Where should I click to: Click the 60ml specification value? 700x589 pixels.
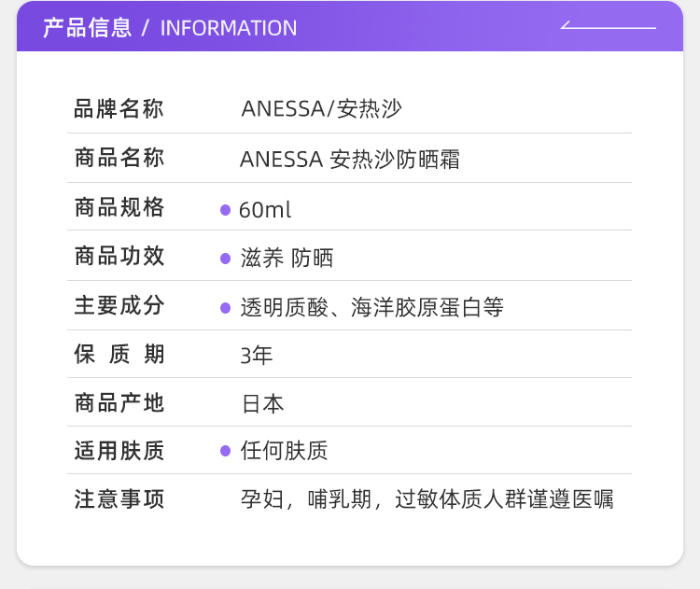click(265, 210)
